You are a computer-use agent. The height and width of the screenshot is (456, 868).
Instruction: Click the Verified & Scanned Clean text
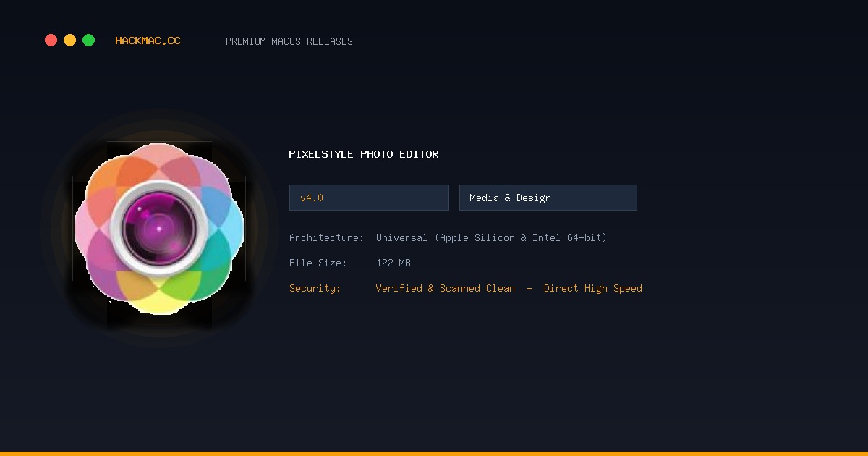[x=446, y=288]
